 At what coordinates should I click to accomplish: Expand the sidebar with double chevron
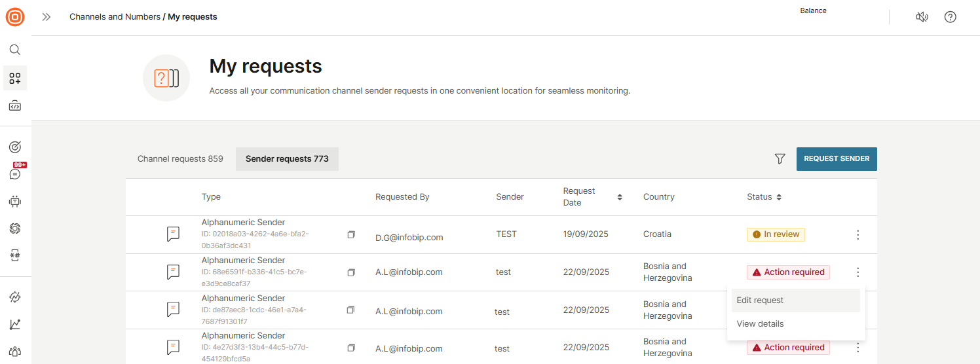(x=47, y=17)
